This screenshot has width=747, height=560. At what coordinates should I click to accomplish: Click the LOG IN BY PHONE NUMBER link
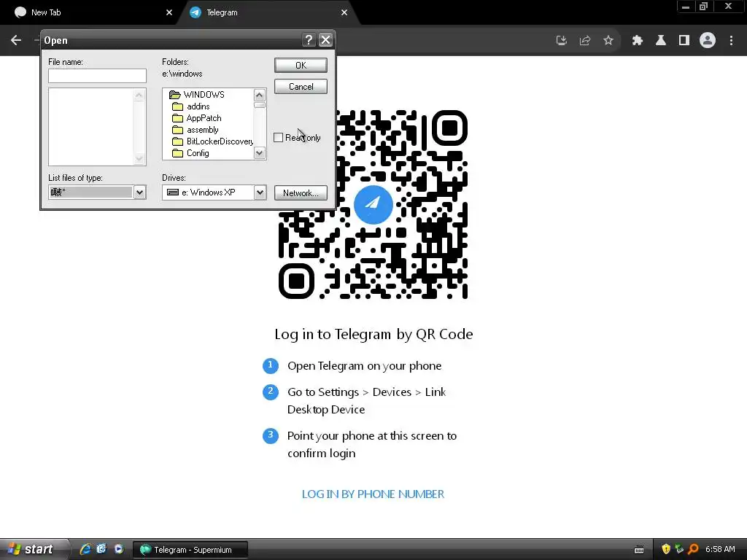pyautogui.click(x=373, y=494)
